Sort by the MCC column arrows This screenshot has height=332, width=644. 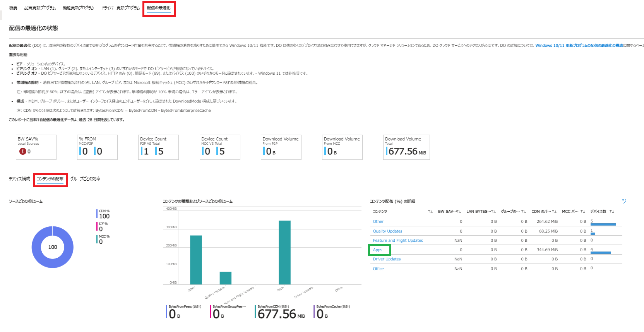(x=583, y=212)
